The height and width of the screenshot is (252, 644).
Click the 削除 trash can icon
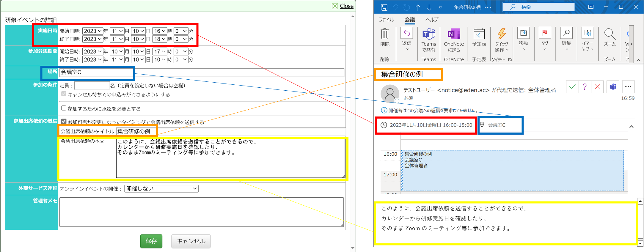385,34
